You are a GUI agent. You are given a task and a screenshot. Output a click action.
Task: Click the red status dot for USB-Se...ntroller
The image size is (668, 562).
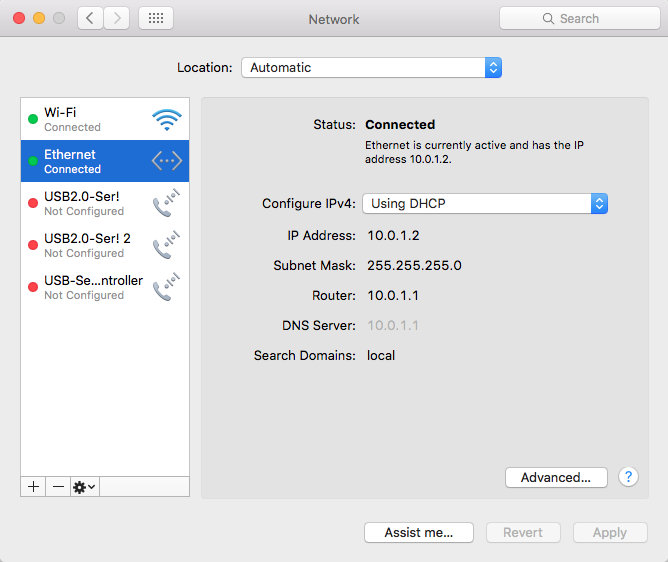(x=33, y=287)
